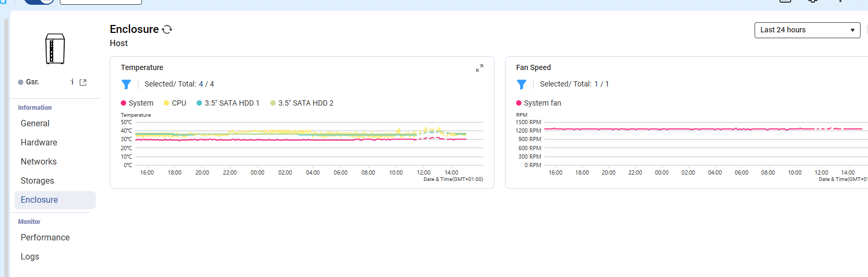Select Networks in the sidebar
Viewport: 868px width, 277px height.
point(39,161)
